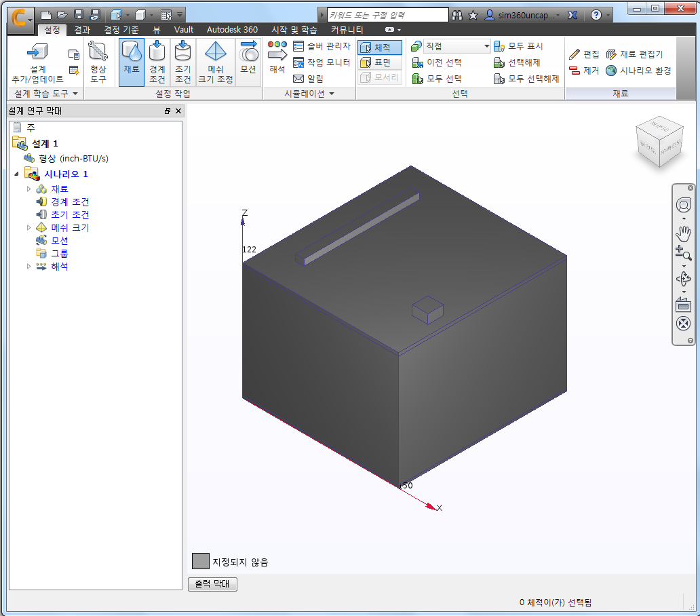
Task: Click the 편집 edit material button
Action: point(584,54)
